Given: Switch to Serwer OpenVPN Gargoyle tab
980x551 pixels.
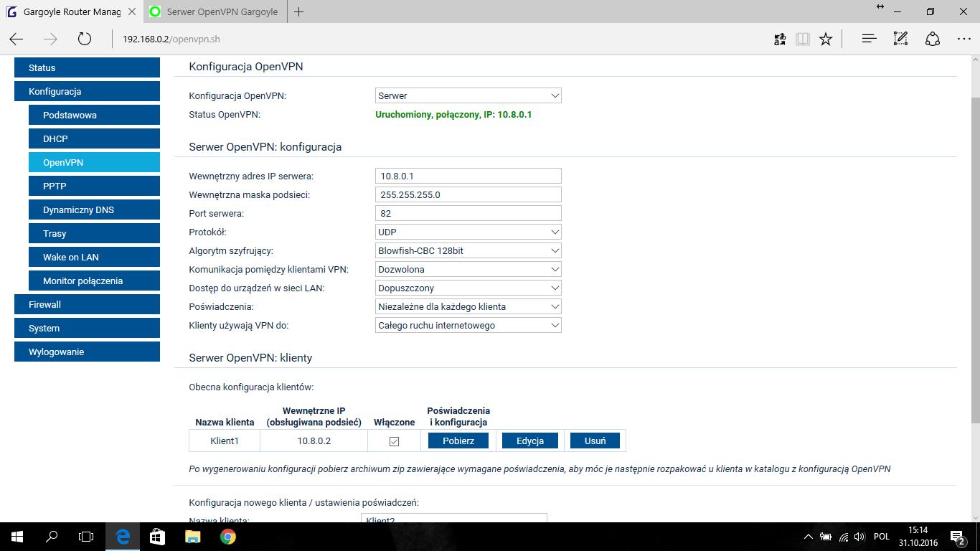Looking at the screenshot, I should coord(214,11).
